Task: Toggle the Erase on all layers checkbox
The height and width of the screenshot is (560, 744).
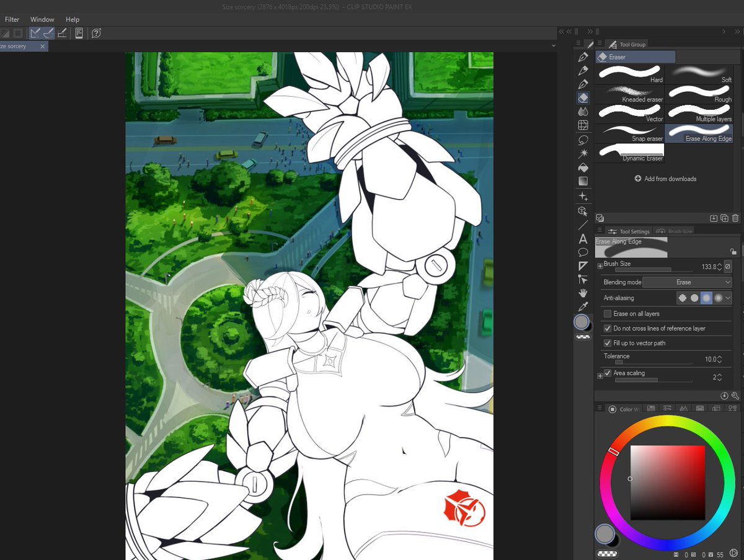Action: (x=608, y=314)
